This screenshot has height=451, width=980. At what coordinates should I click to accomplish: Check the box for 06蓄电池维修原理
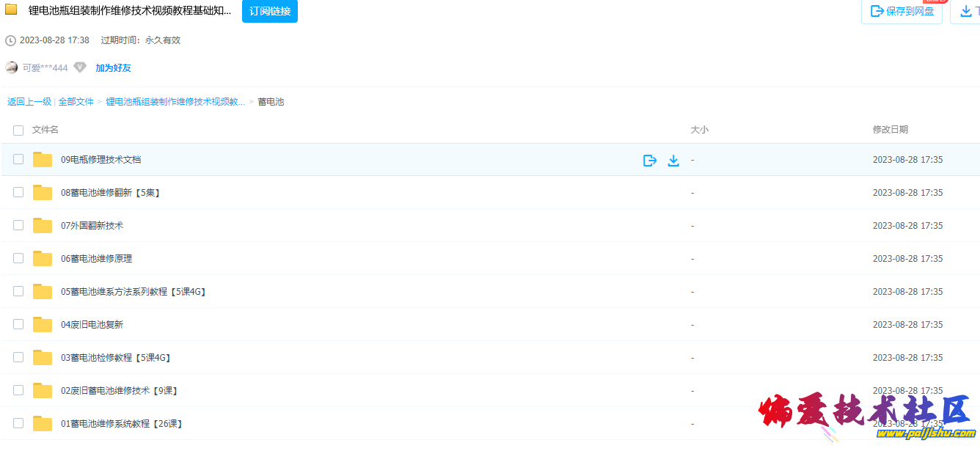(18, 258)
